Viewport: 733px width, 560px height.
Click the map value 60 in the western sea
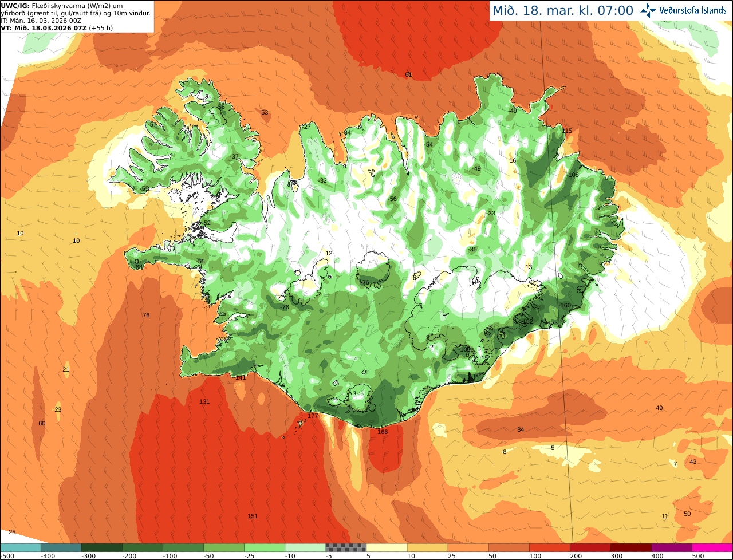pos(42,423)
